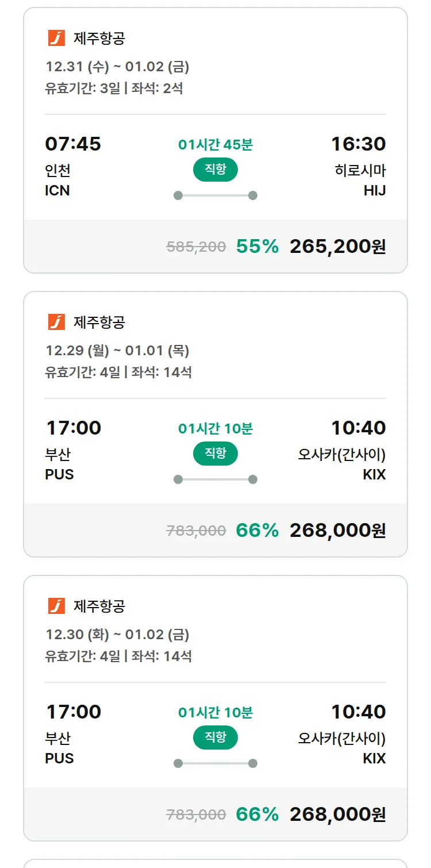The width and height of the screenshot is (431, 868).
Task: Click the 히로시마 destination name
Action: (x=360, y=171)
